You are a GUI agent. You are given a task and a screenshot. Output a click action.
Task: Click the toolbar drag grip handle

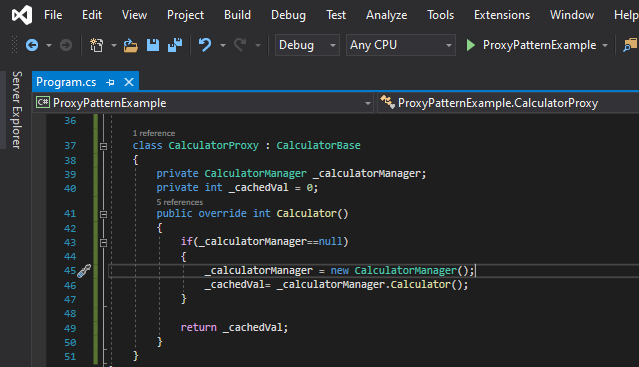pos(14,45)
